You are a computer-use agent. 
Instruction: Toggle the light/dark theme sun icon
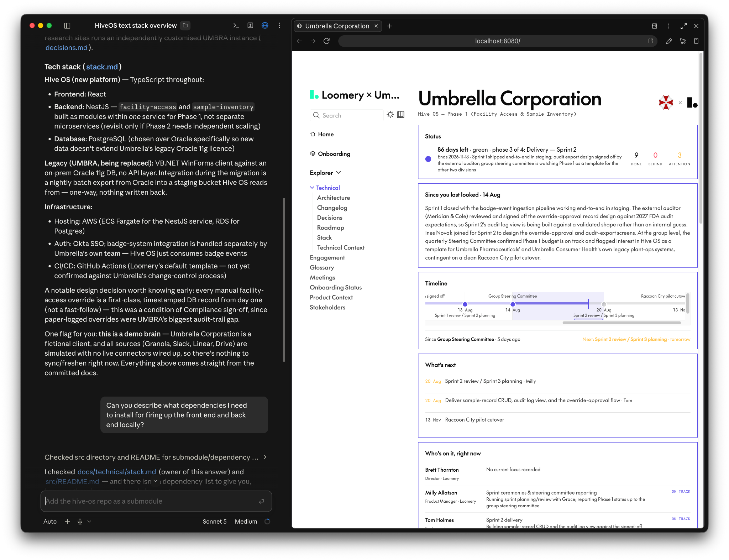click(x=390, y=114)
